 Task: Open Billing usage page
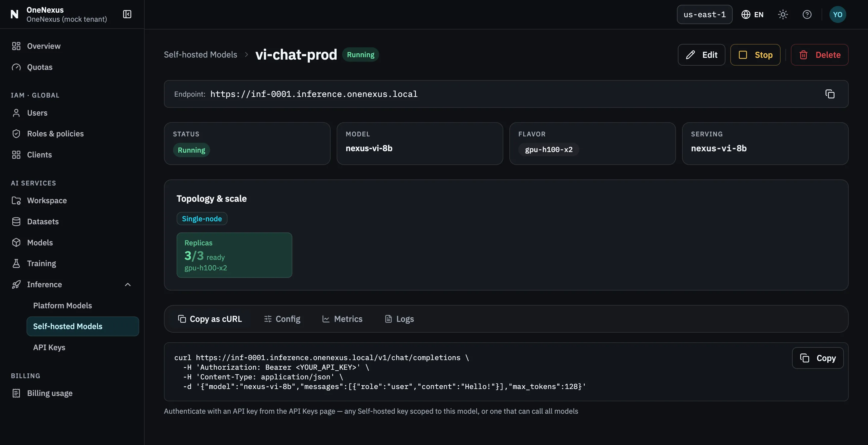click(72, 393)
